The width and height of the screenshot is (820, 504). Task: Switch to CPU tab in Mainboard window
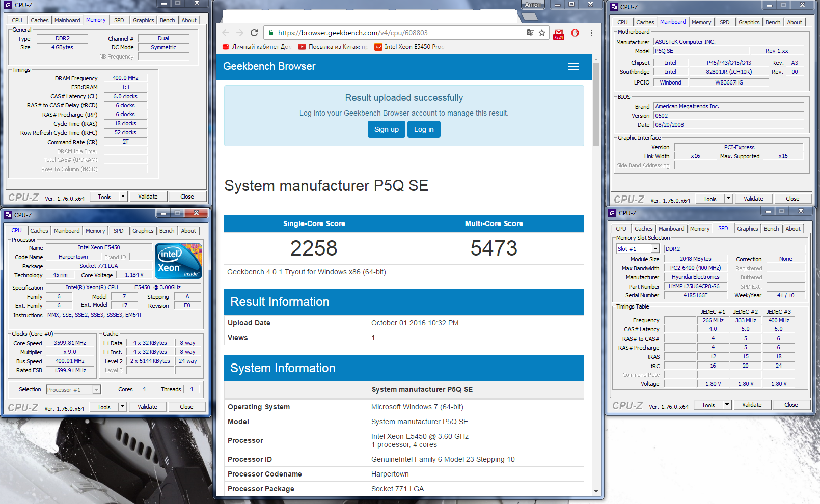[622, 22]
